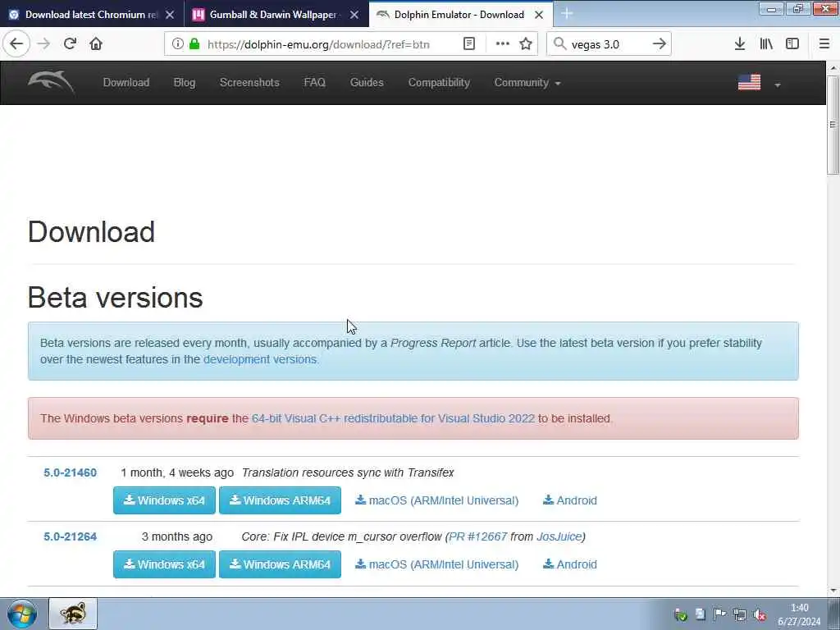The width and height of the screenshot is (840, 630).
Task: Open Blog in site navigation
Action: (185, 83)
